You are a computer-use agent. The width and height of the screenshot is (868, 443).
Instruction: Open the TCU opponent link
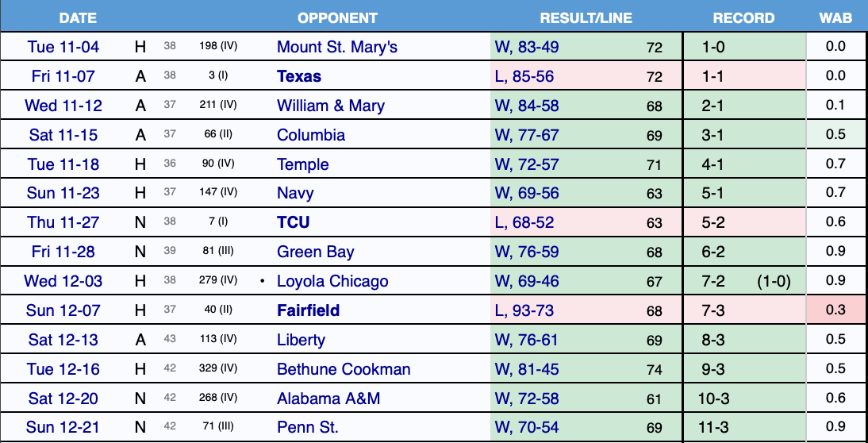[x=294, y=223]
